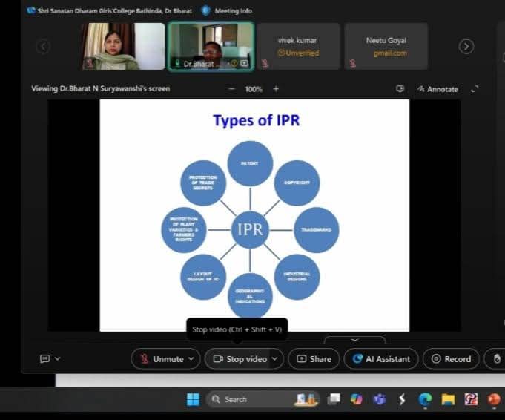Click the Share button
This screenshot has height=420, width=505.
314,359
